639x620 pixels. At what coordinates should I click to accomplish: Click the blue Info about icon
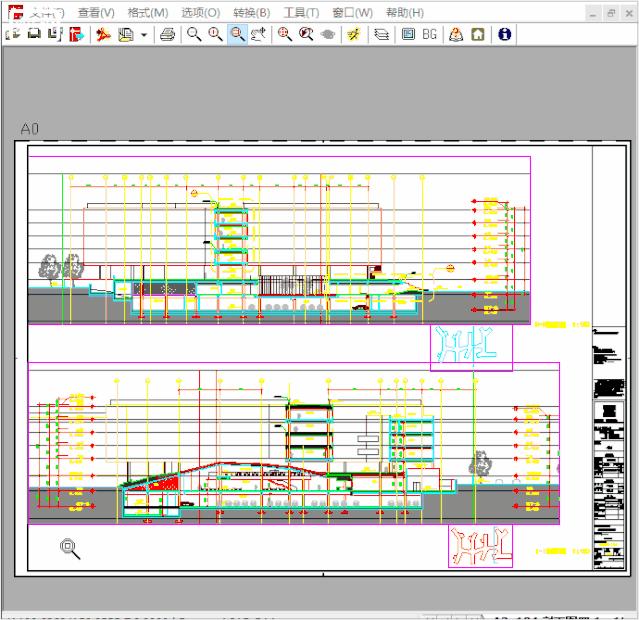click(x=504, y=34)
